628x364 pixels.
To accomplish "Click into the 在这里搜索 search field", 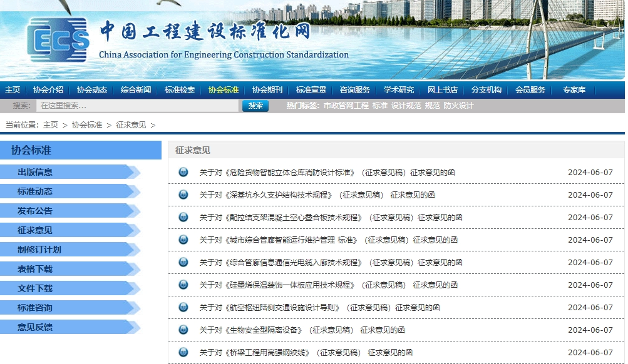I will (137, 106).
